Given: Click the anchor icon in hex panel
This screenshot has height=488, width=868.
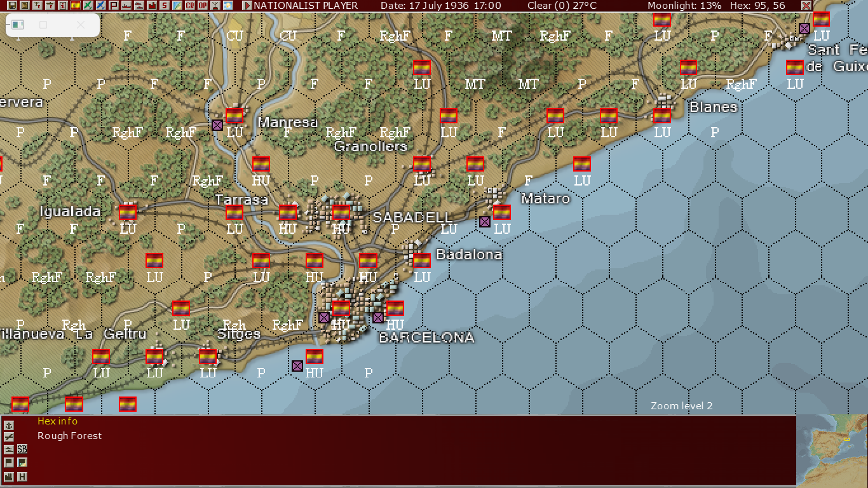Looking at the screenshot, I should (x=9, y=425).
